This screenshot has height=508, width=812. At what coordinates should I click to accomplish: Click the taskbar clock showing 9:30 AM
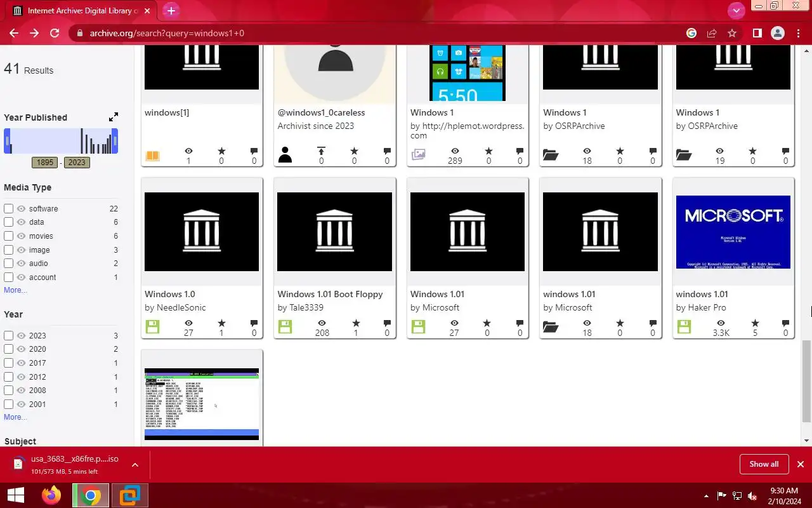[x=783, y=495]
